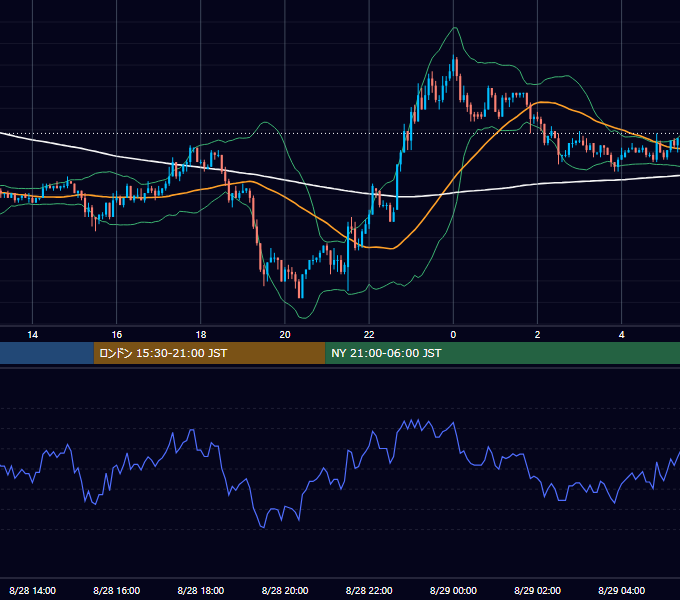Click the 8/28 14:00 date label

click(33, 590)
